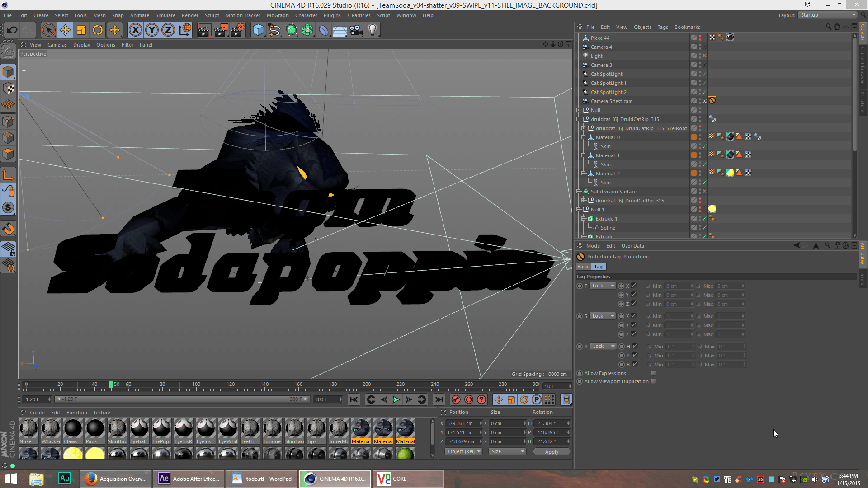Switch to Texture mode icon
Image resolution: width=868 pixels, height=488 pixels.
(x=8, y=89)
